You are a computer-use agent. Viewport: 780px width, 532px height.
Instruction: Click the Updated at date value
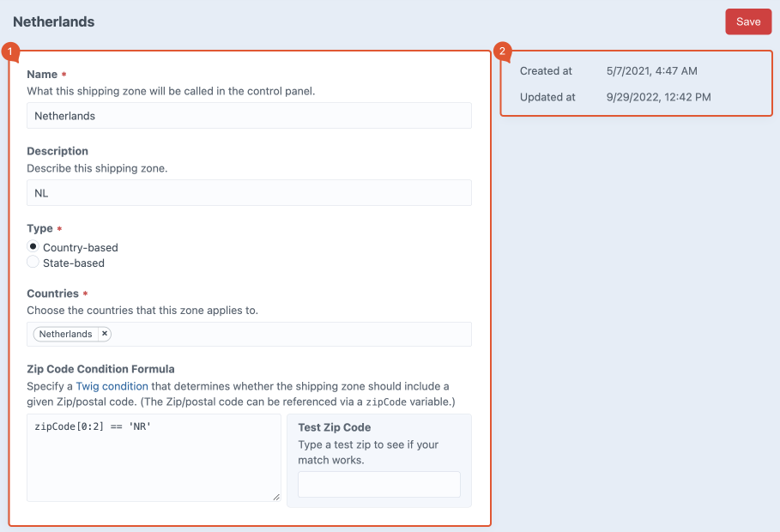pyautogui.click(x=658, y=97)
